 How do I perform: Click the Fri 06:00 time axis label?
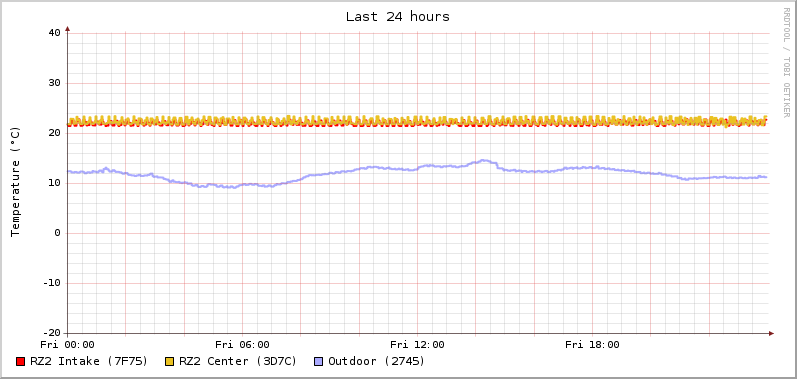[x=242, y=345]
